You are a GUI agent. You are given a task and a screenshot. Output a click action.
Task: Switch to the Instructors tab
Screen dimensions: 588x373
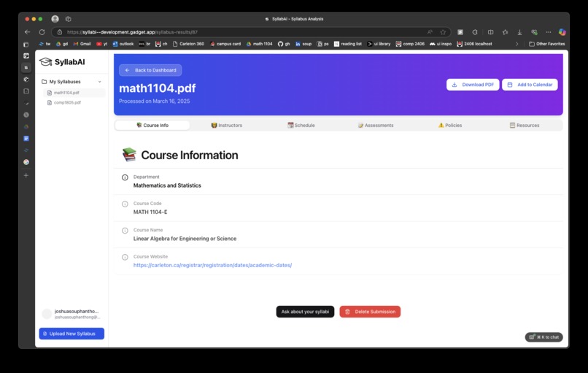point(226,126)
